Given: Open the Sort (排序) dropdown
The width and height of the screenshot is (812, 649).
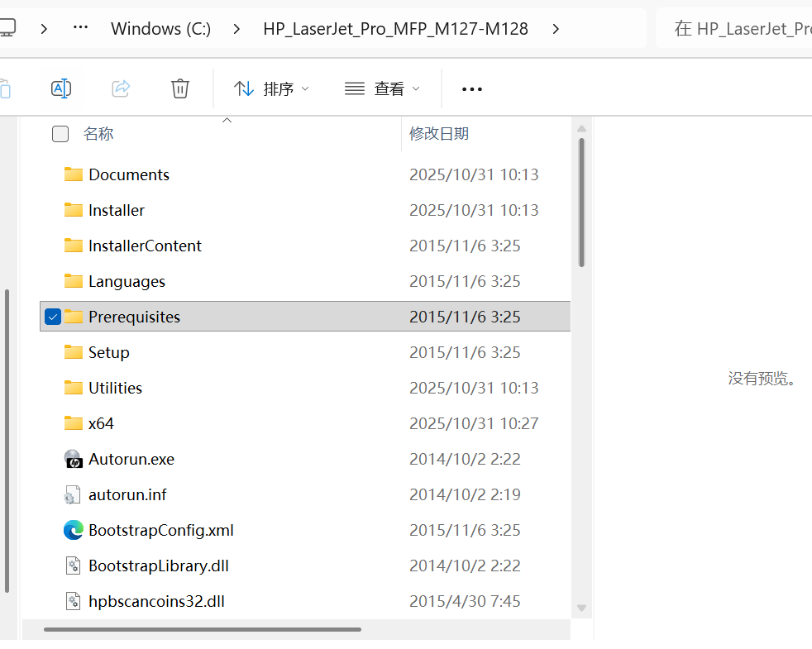Looking at the screenshot, I should 271,89.
